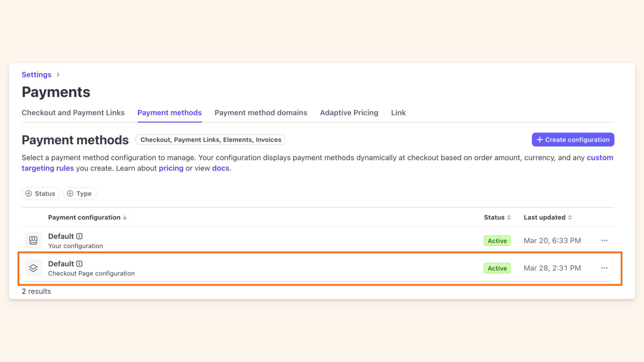The height and width of the screenshot is (362, 644).
Task: Click the info icon next to first Default
Action: (80, 236)
